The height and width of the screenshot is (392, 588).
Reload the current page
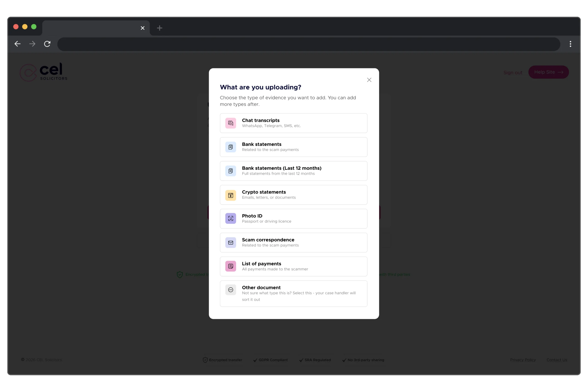click(47, 44)
